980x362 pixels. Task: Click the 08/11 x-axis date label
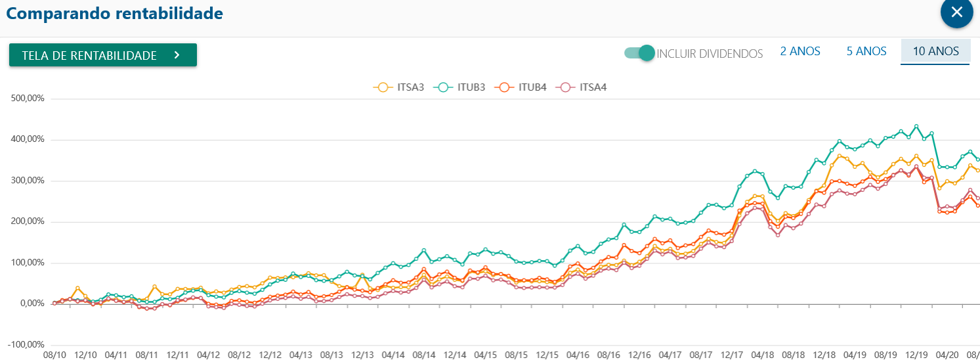click(x=147, y=355)
